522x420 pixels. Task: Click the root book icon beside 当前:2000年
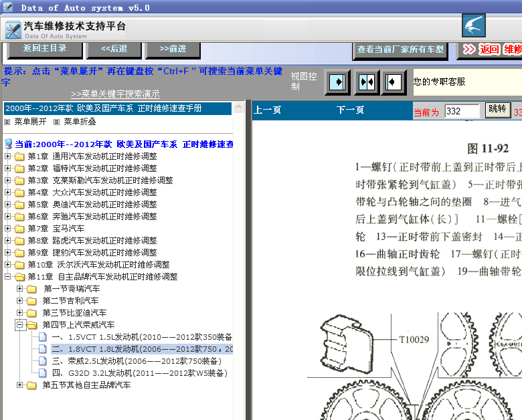(8, 144)
